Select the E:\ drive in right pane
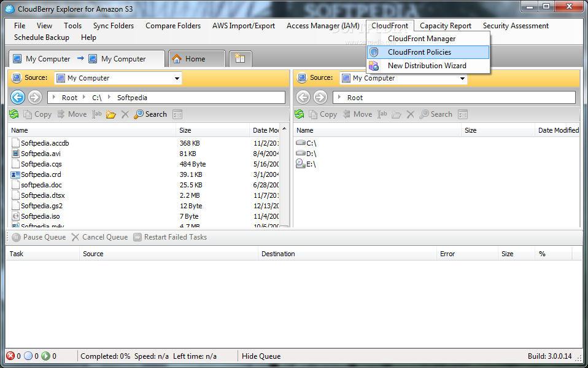 tap(306, 165)
